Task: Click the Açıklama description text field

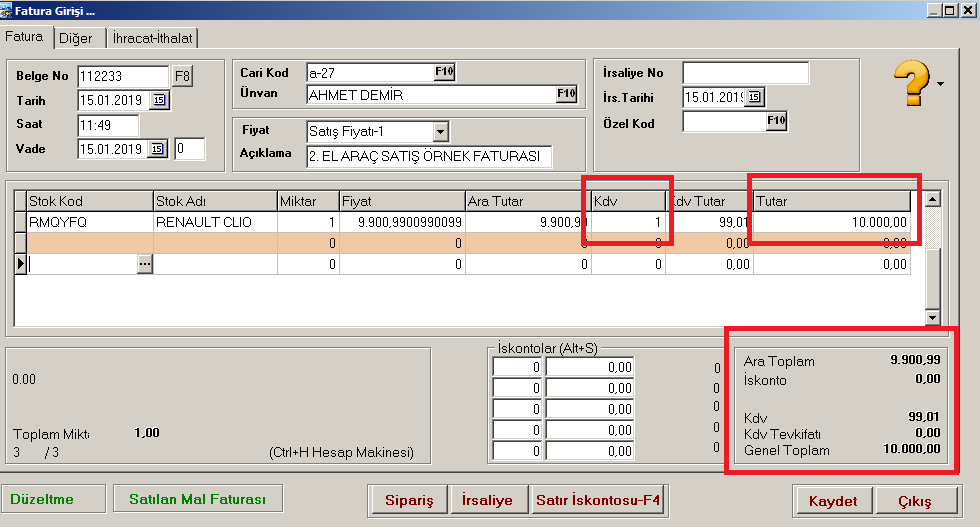Action: (x=429, y=157)
